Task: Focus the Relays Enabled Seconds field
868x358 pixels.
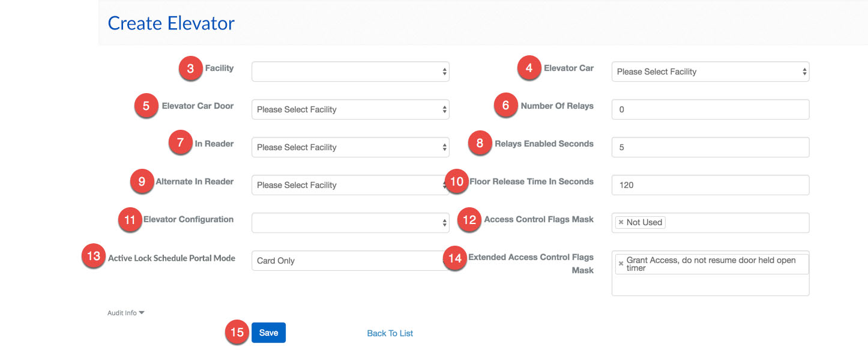Action: (710, 147)
